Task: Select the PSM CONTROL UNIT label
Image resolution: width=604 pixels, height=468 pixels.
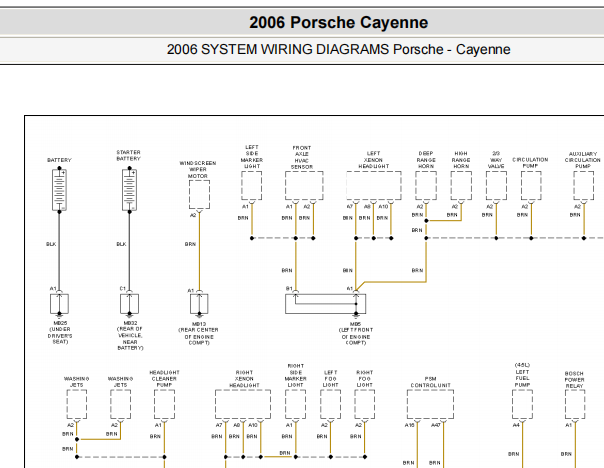Action: (x=431, y=382)
